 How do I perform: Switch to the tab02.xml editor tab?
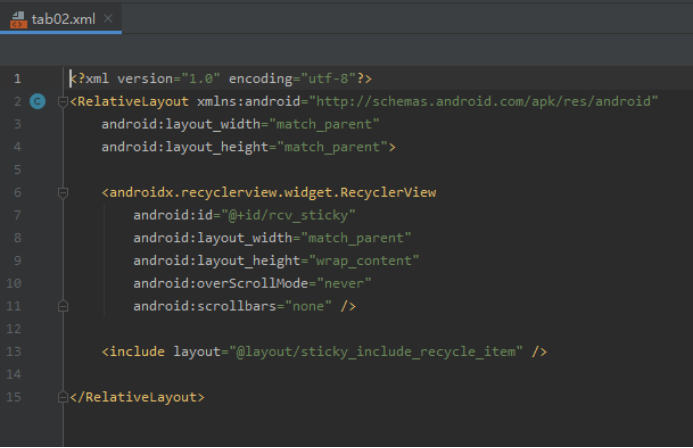click(x=61, y=19)
